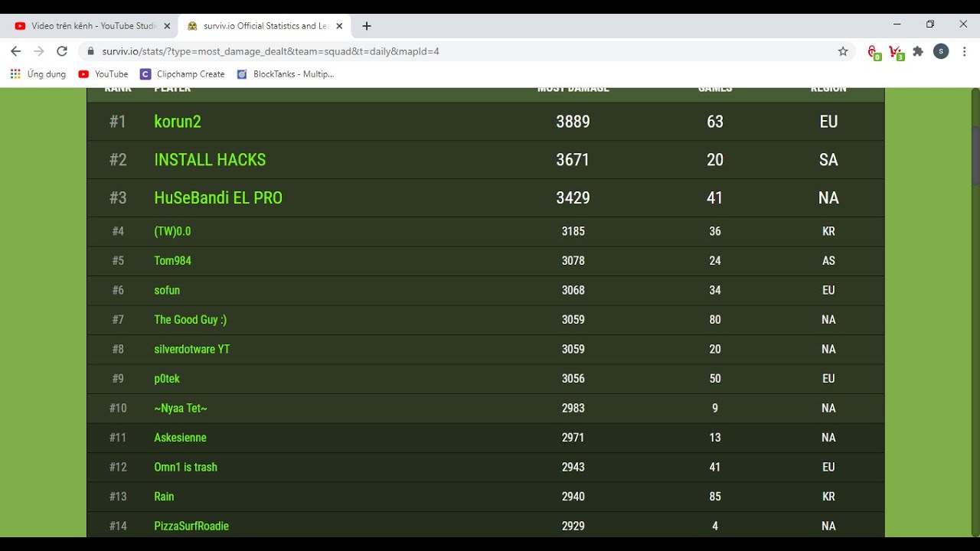Click damage value 3078
The width and height of the screenshot is (980, 551).
tap(573, 261)
